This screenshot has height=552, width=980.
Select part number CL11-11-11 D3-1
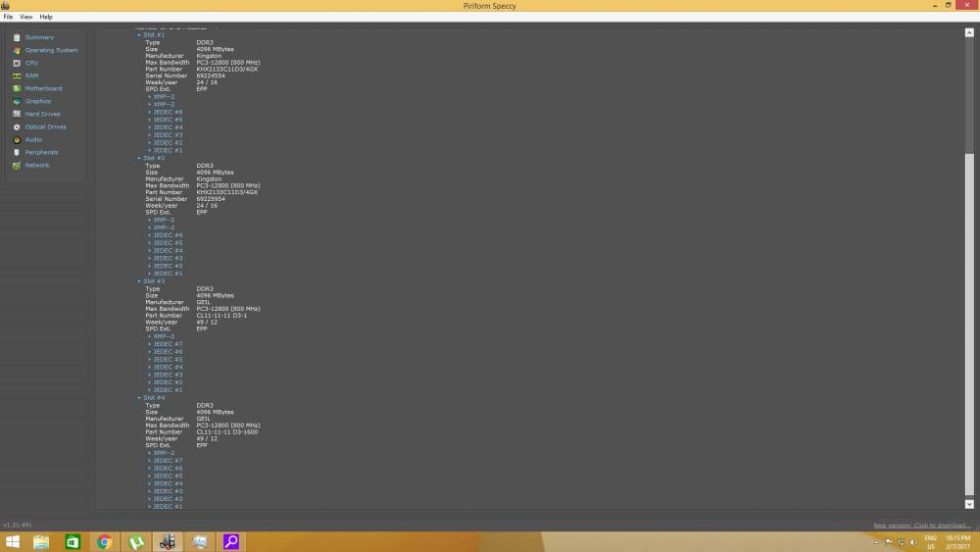coord(221,316)
